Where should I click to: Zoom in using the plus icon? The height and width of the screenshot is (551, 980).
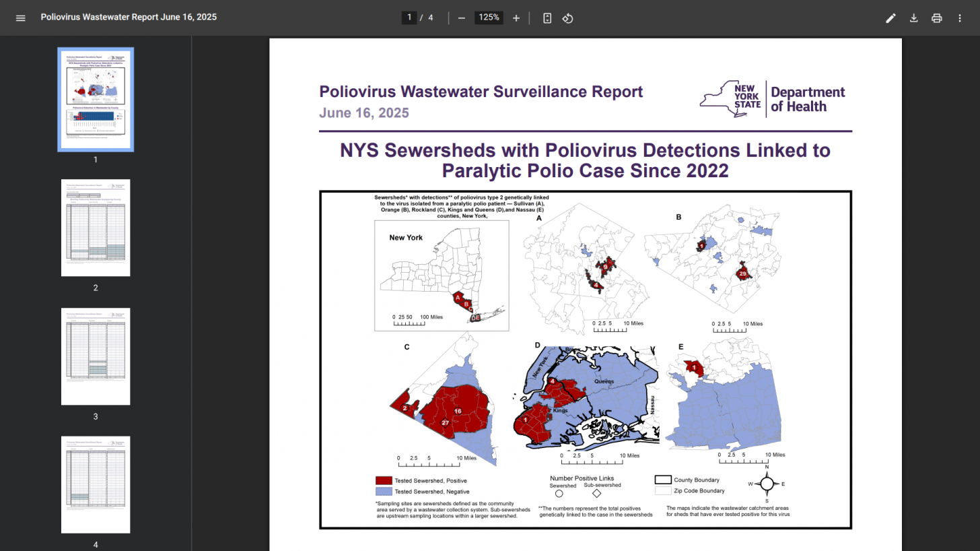(516, 18)
